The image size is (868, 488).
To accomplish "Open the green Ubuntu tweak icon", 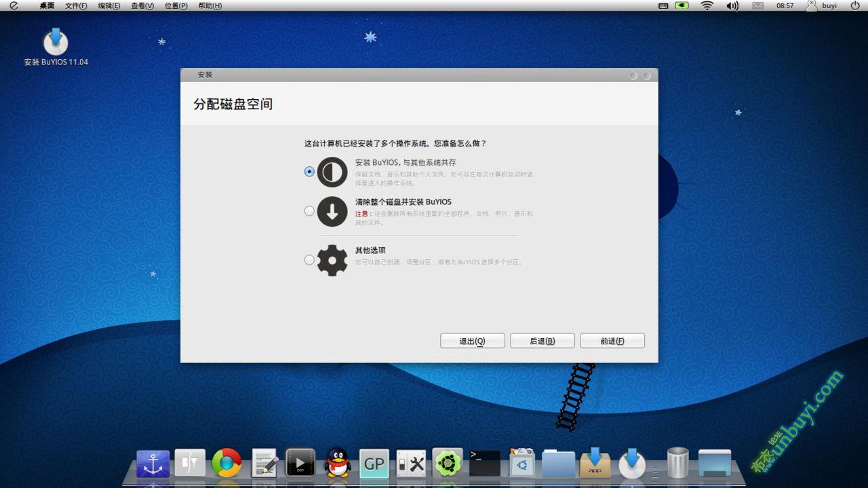I will (448, 463).
